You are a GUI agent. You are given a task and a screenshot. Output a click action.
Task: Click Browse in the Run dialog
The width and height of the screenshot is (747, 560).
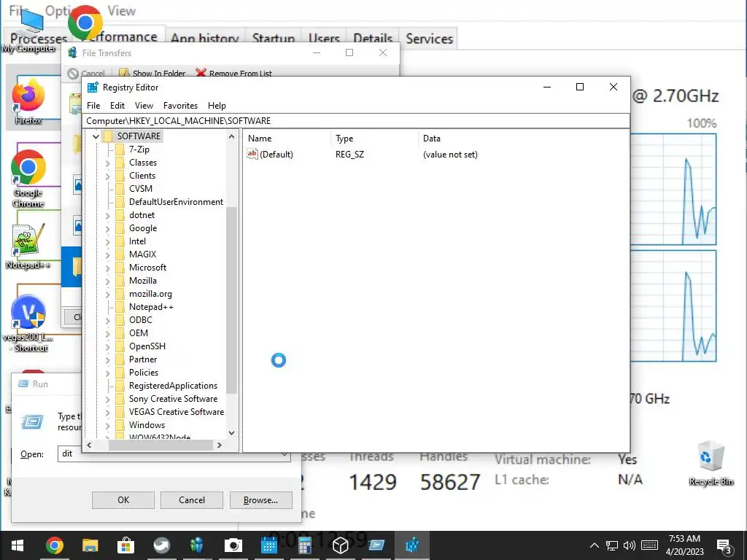coord(260,500)
